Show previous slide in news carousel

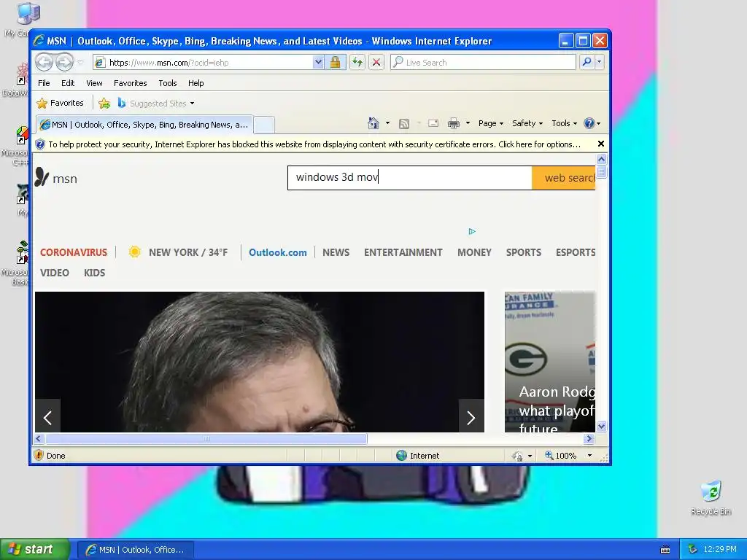47,416
